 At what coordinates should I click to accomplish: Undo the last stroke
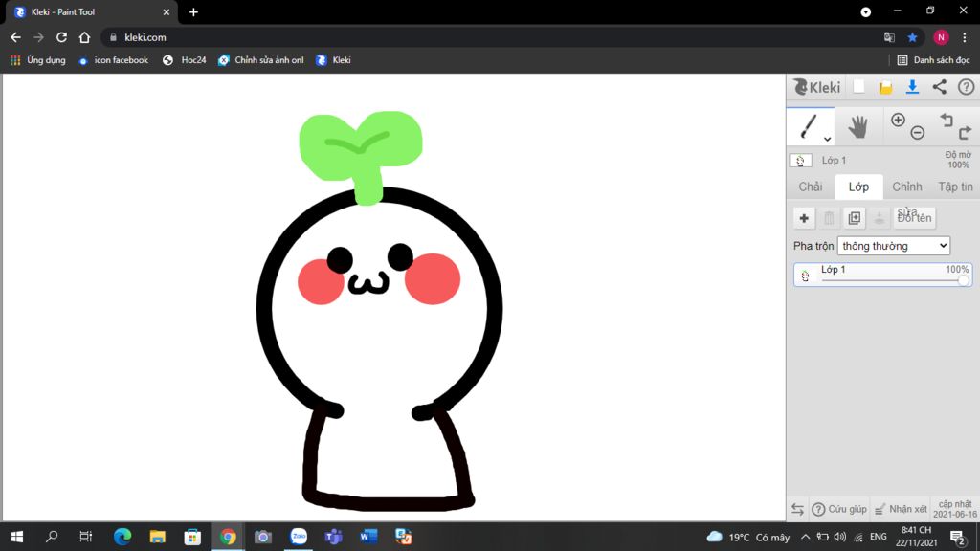947,120
